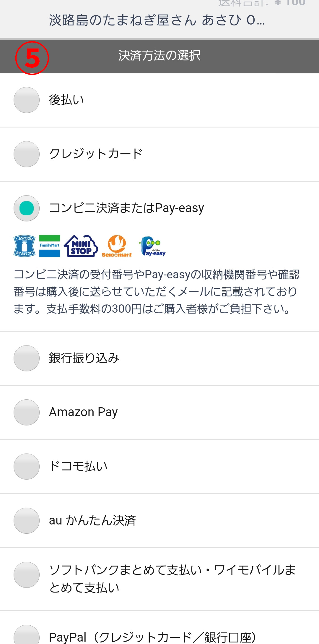Click the 決済方法の選択 section header
Image resolution: width=319 pixels, height=644 pixels.
159,56
